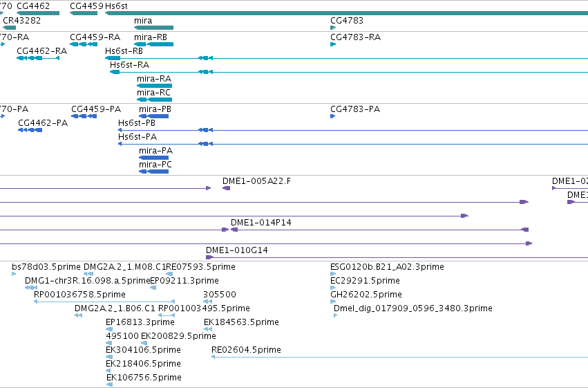Click the CG4462-RA transcript label
This screenshot has width=588, height=388.
coord(42,50)
